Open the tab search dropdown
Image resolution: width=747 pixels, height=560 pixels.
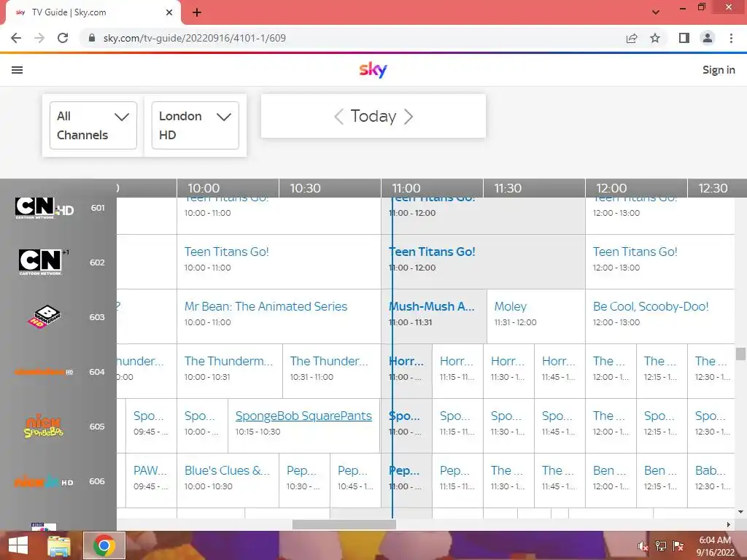pyautogui.click(x=656, y=12)
